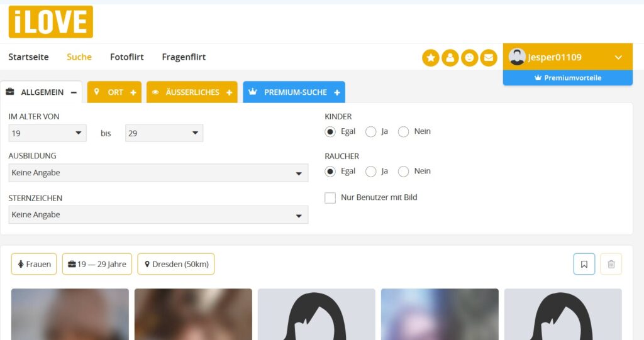Screen dimensions: 644x340
Task: Open profile visitors via the person icon
Action: (450, 58)
